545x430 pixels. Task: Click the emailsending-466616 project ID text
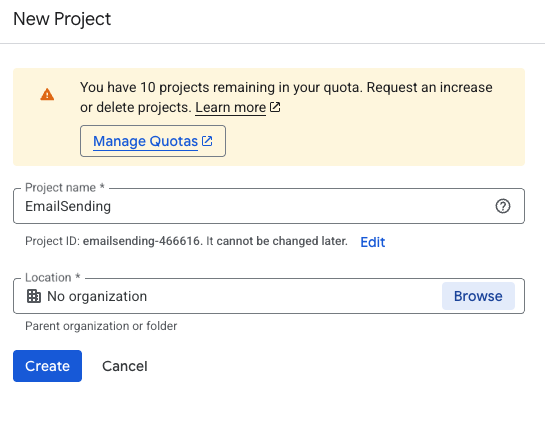tap(141, 241)
